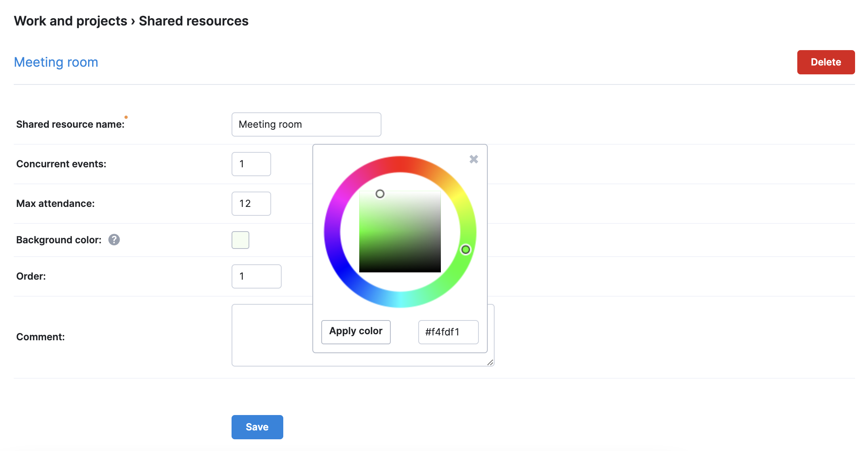The height and width of the screenshot is (451, 868).
Task: Click the Shared resource name input
Action: tap(306, 124)
